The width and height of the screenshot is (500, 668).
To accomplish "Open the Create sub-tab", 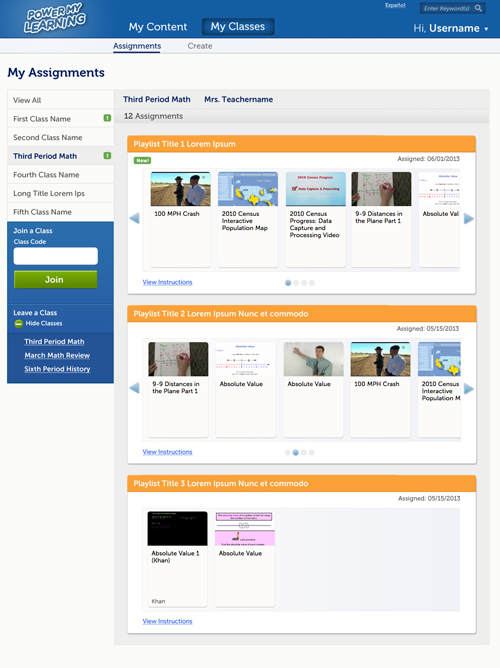I will (x=200, y=46).
